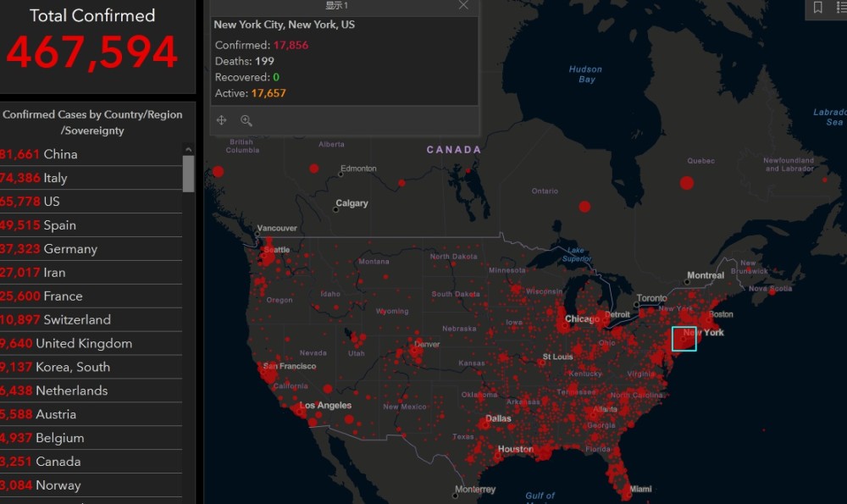Click the red circle marker in Ontario
The height and width of the screenshot is (504, 847).
click(x=584, y=207)
